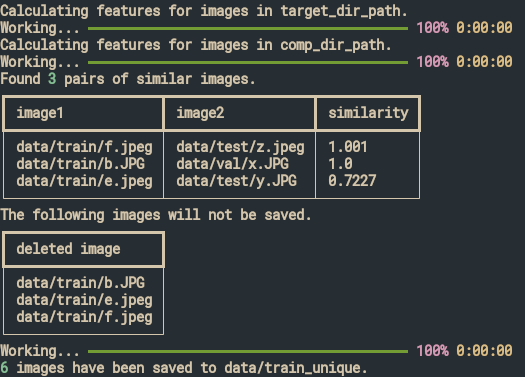This screenshot has width=525, height=377.
Task: Select 'data/test/z.jpeg' cell
Action: coord(240,147)
